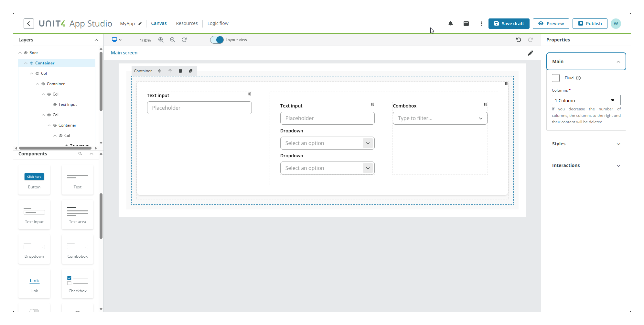
Task: Redo the last action
Action: (531, 40)
